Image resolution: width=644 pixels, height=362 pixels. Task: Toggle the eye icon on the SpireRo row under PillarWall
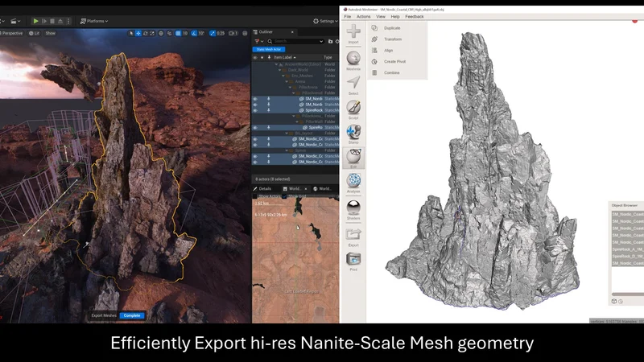coord(255,128)
